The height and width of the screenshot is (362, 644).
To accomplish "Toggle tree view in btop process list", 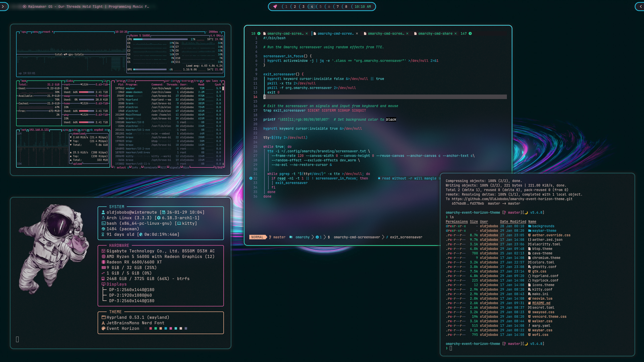I will click(196, 81).
